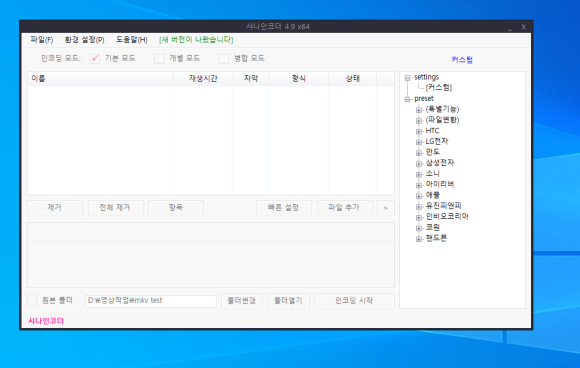This screenshot has height=368, width=580.
Task: Click the > arrow button beside 파일 추가
Action: coord(386,208)
